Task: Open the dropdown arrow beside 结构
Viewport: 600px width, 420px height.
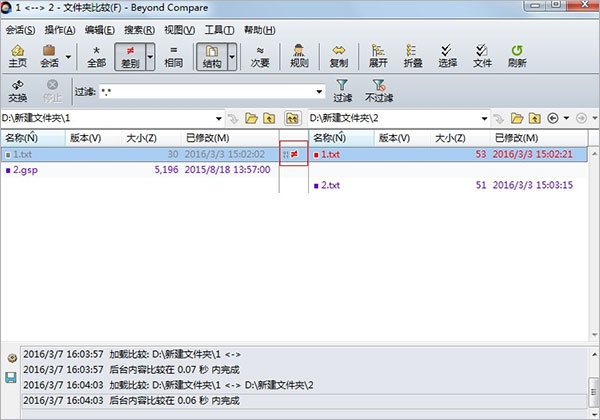Action: (232, 57)
